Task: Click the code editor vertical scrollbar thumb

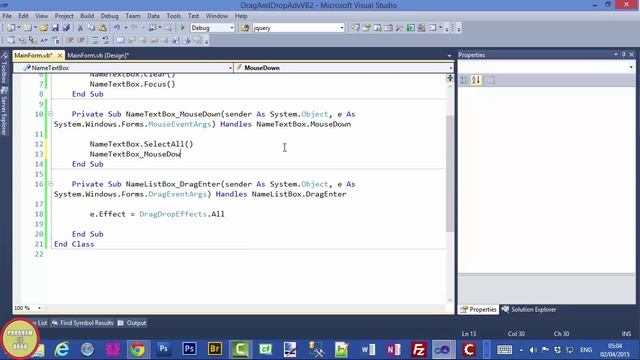Action: 450,173
